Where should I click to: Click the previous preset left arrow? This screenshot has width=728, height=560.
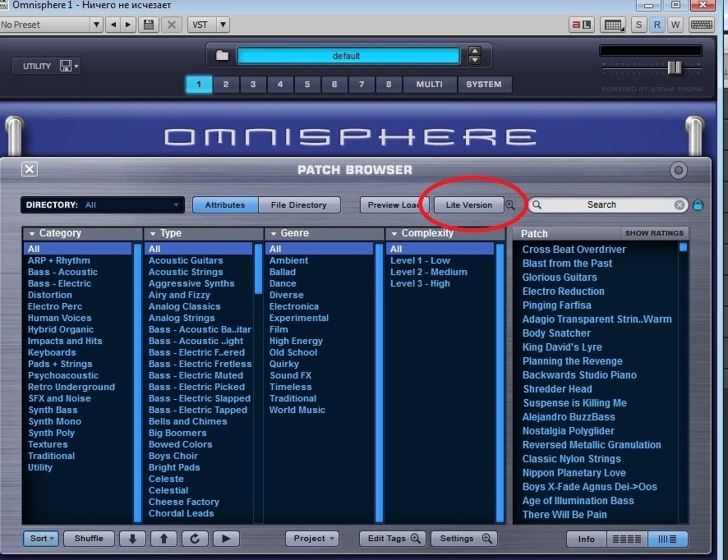tap(113, 25)
